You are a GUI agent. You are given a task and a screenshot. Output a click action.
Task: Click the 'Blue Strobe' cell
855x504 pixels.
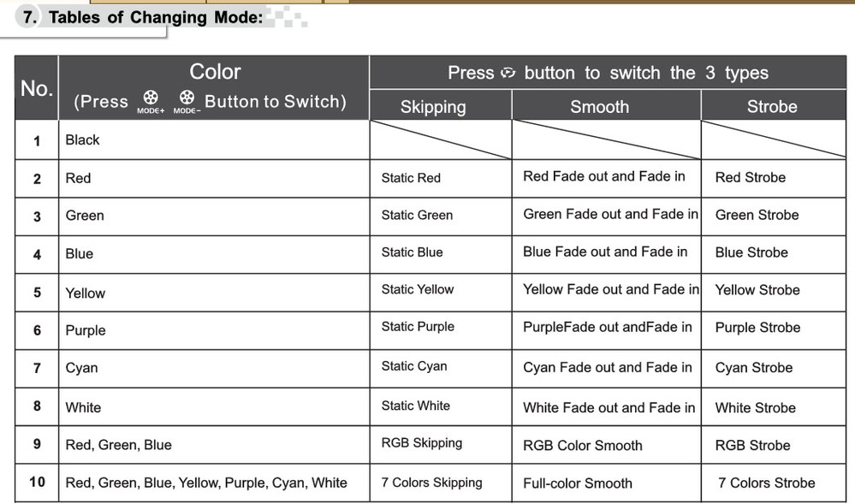tap(773, 254)
